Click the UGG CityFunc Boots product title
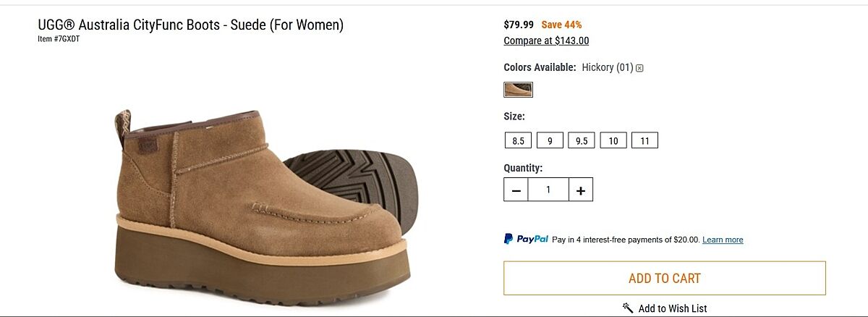Image resolution: width=868 pixels, height=317 pixels. coord(190,25)
